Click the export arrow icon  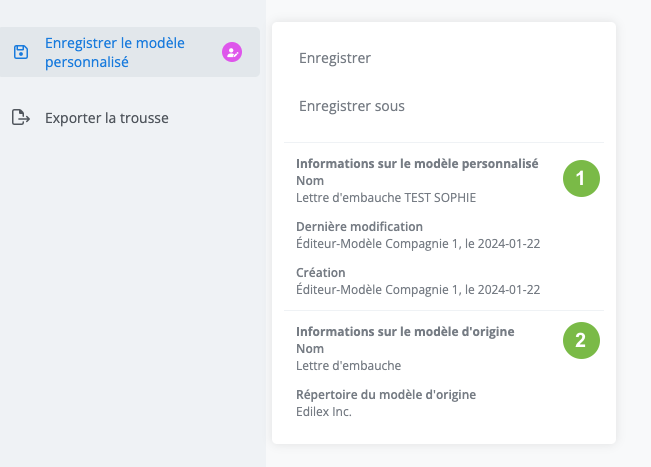click(x=20, y=118)
